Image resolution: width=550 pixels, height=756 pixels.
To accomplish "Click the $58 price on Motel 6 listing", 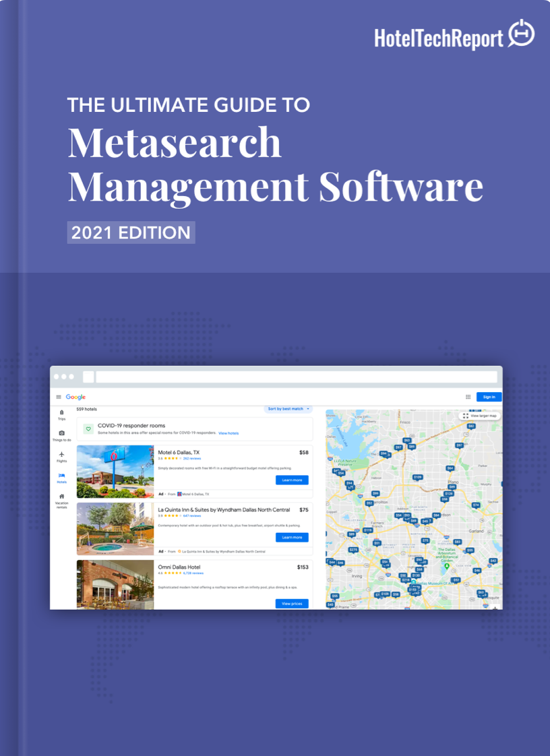I will (x=303, y=452).
